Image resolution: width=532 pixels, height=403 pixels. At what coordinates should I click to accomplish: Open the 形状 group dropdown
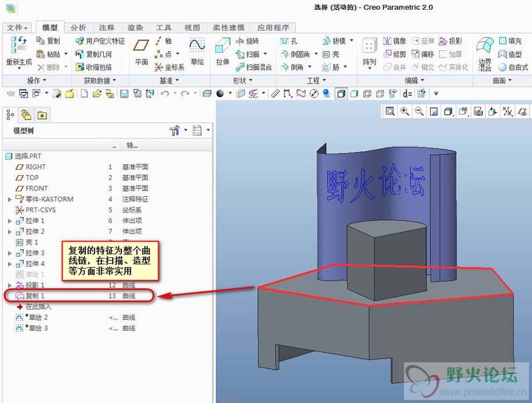pos(243,81)
